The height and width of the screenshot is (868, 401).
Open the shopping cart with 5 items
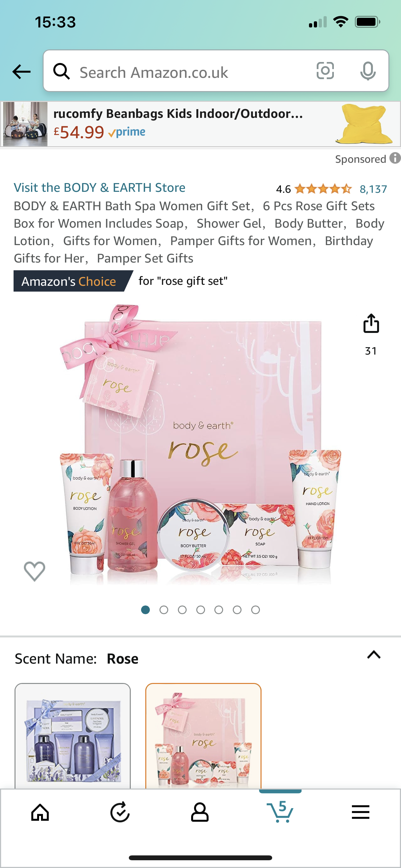tap(280, 812)
